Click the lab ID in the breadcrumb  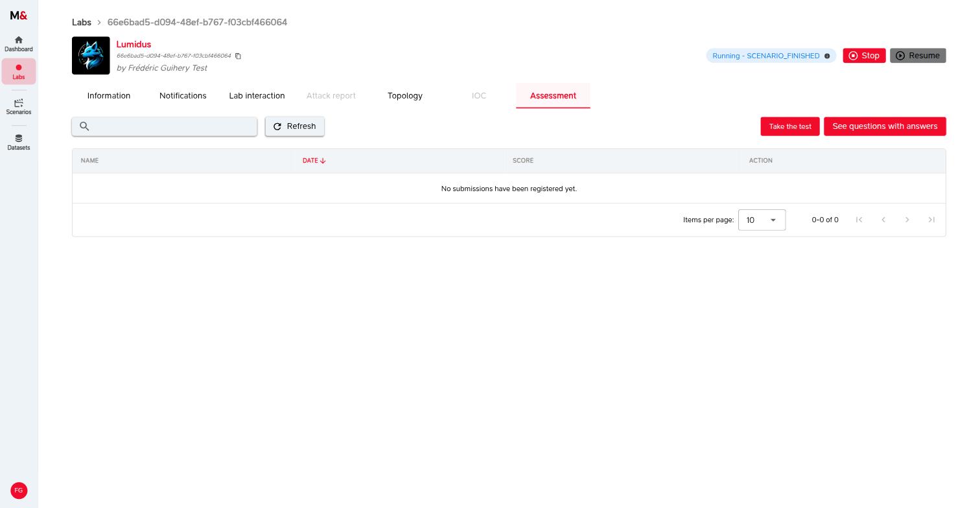pyautogui.click(x=197, y=22)
